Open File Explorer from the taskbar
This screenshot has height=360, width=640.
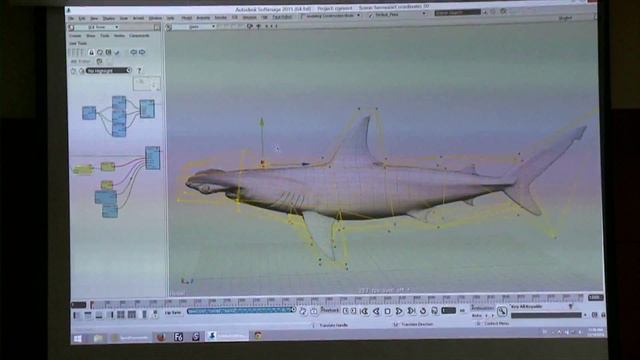tap(98, 338)
